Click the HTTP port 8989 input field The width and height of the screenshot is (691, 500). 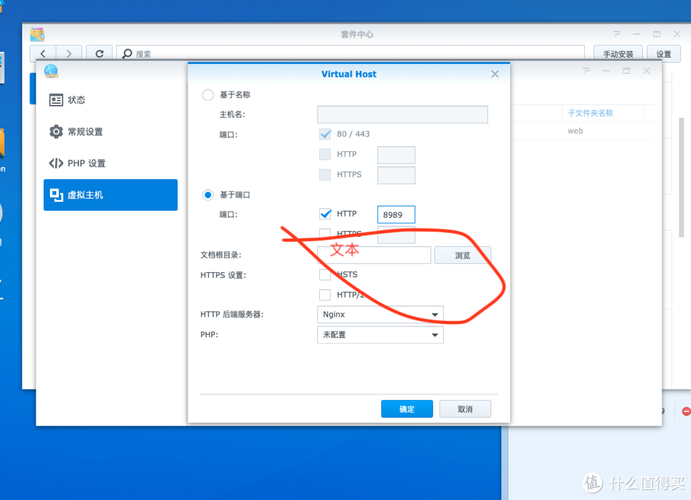tap(396, 215)
